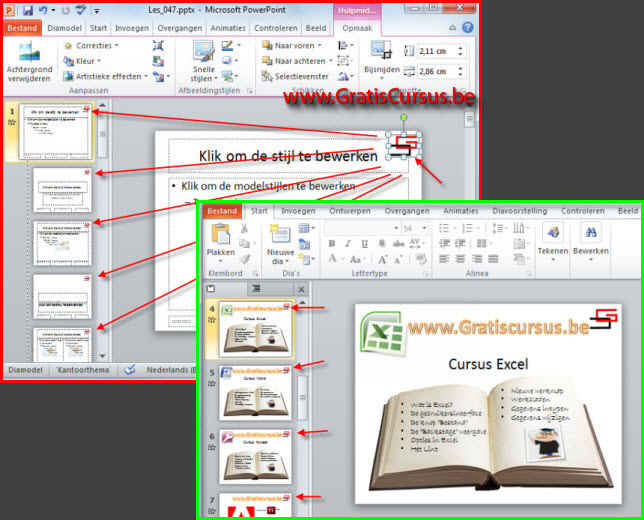Viewport: 644px width, 520px height.
Task: Switch to the Ontwerpen tab
Action: tap(350, 211)
